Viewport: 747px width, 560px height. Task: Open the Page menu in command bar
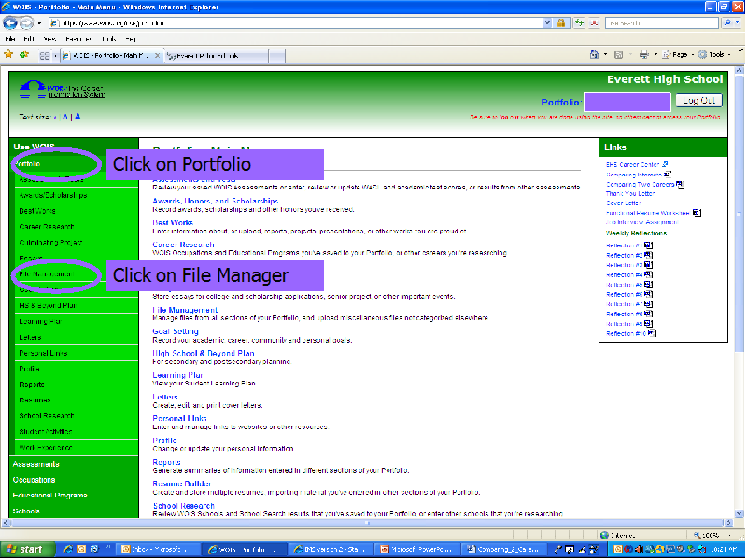pos(678,55)
